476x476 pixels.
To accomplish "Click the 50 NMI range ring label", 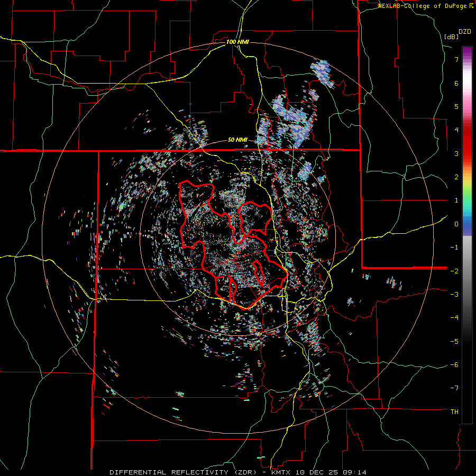I will [237, 140].
